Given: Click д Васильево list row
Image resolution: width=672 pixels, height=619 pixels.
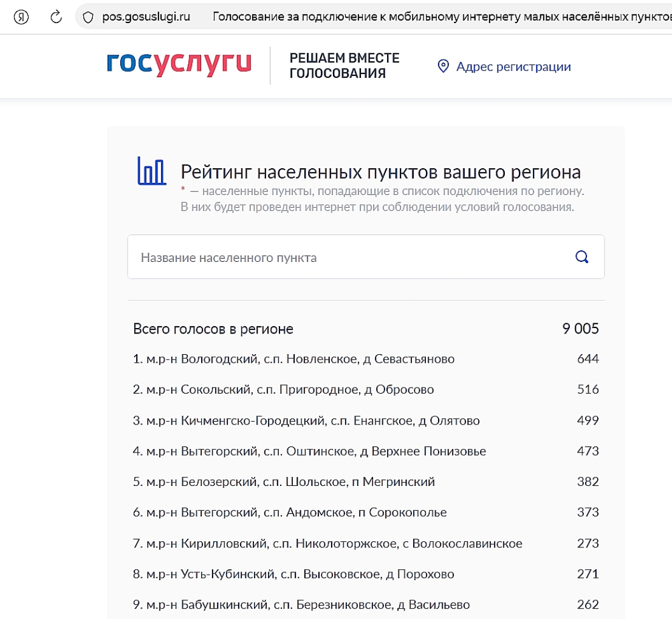Looking at the screenshot, I should point(301,605).
